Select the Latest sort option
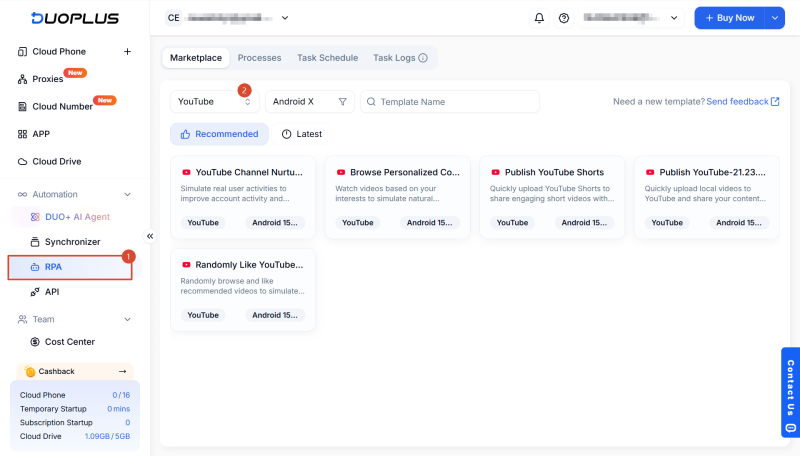 click(302, 134)
